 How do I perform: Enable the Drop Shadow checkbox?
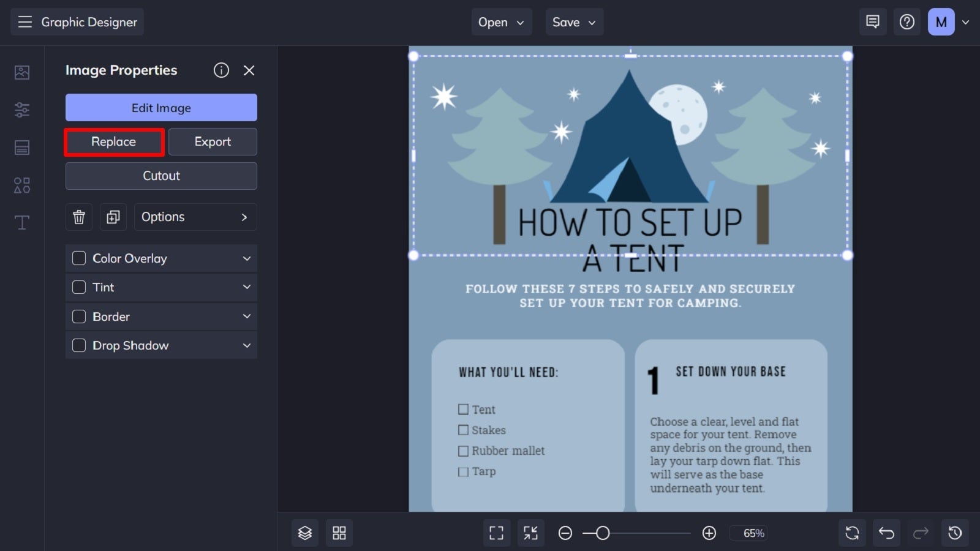[78, 345]
